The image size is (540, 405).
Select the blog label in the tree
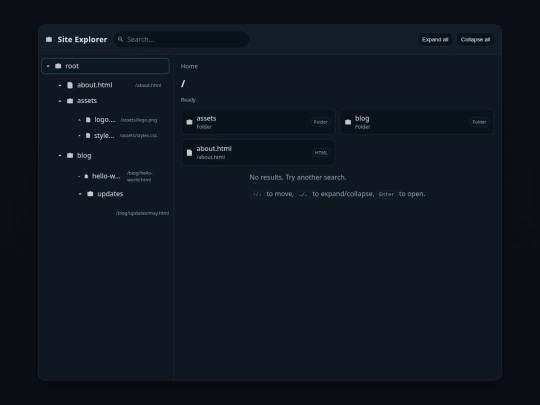point(84,155)
